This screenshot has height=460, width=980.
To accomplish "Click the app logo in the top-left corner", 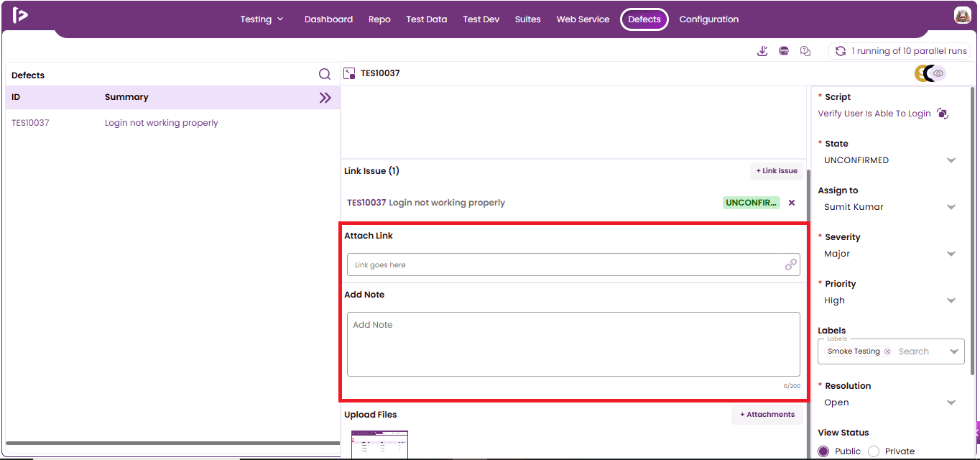I will point(20,15).
